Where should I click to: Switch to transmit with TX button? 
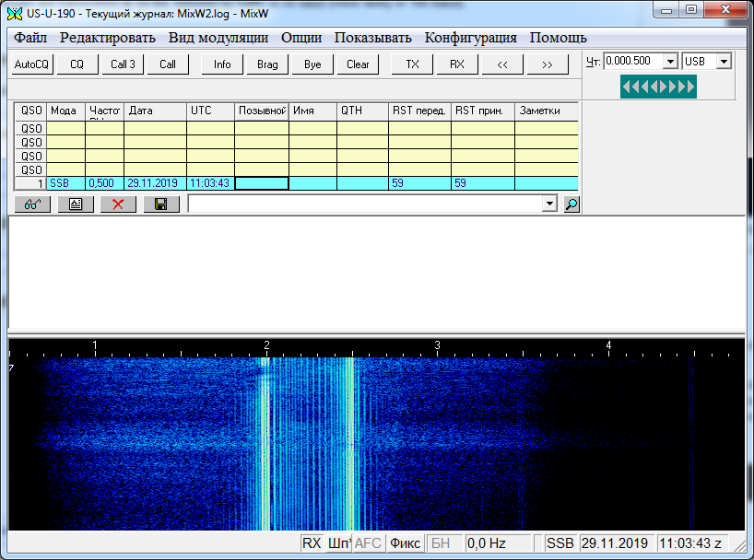[x=412, y=64]
